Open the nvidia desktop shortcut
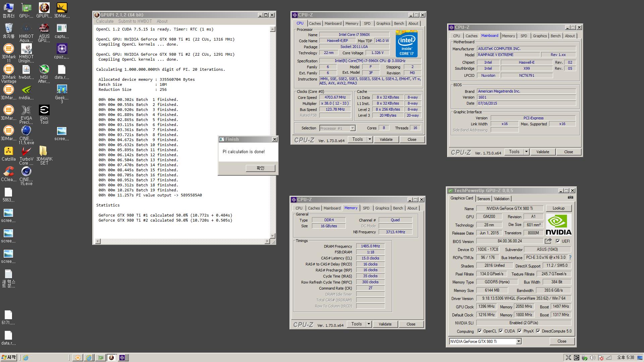The image size is (644, 362). 26,92
